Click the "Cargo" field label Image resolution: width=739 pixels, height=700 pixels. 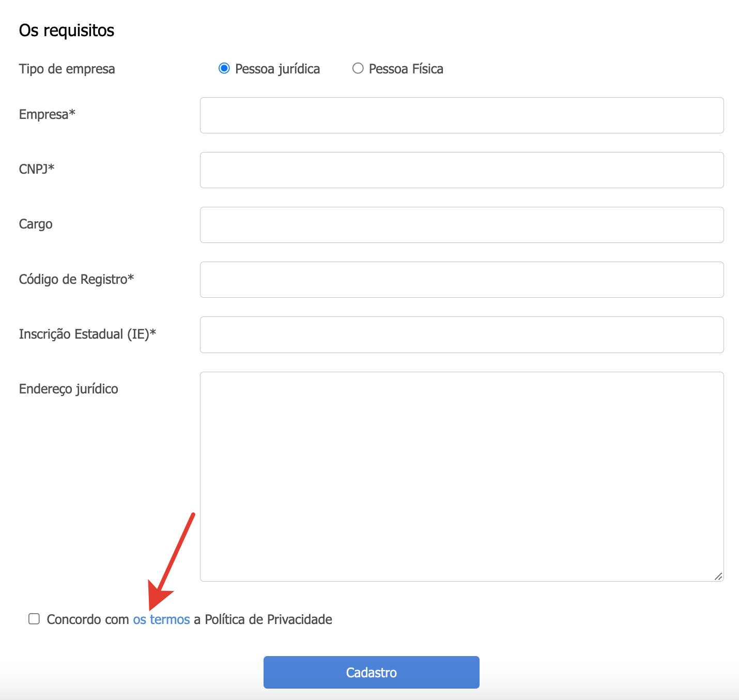click(x=36, y=224)
